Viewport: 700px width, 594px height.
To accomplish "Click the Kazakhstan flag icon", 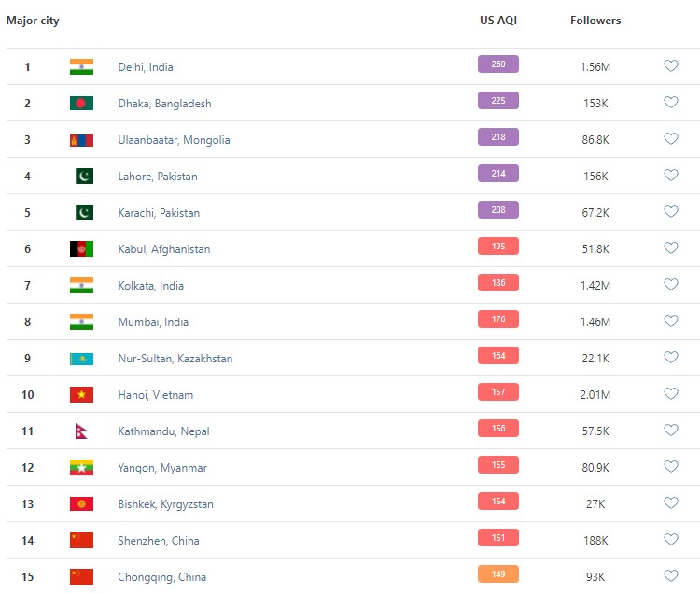I will pos(81,358).
